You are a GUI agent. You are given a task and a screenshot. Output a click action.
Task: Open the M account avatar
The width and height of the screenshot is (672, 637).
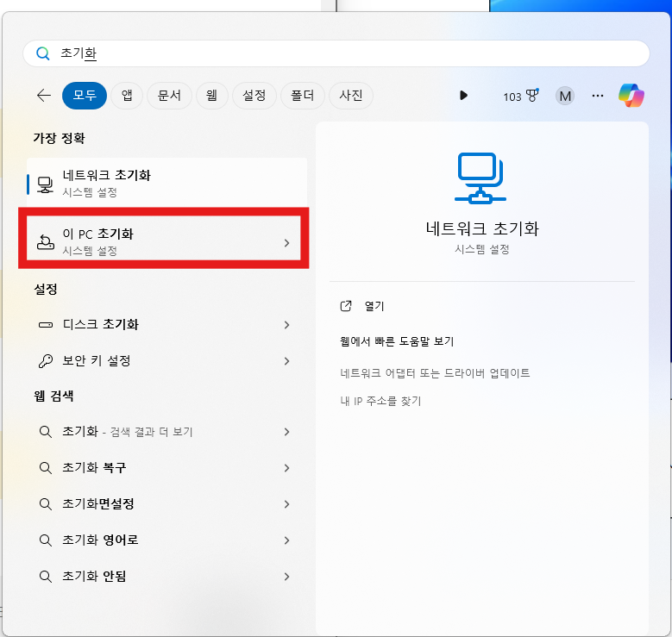point(565,96)
